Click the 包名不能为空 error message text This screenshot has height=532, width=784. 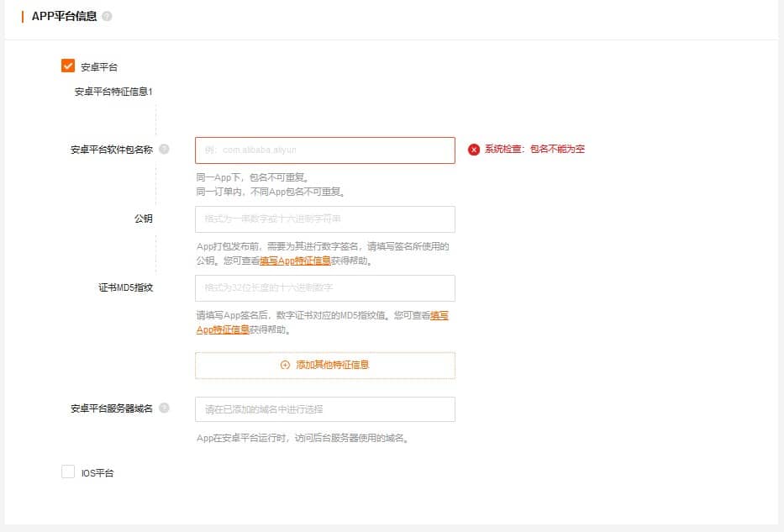557,150
